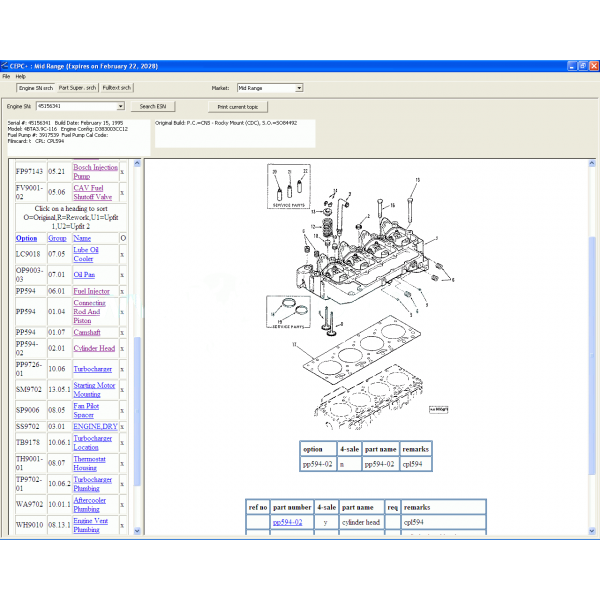Viewport: 600px width, 600px height.
Task: Click the Search ESN button
Action: point(153,106)
